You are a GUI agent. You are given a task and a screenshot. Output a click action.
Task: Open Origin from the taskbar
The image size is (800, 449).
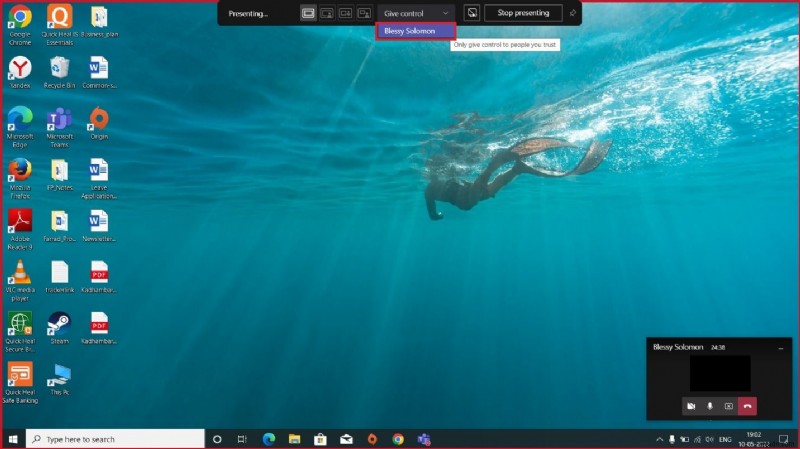pyautogui.click(x=372, y=439)
